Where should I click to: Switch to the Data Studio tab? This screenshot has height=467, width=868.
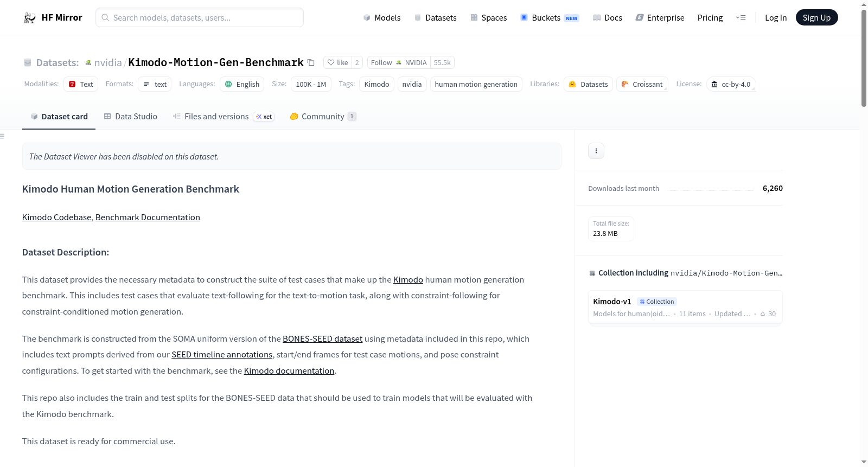pos(130,116)
